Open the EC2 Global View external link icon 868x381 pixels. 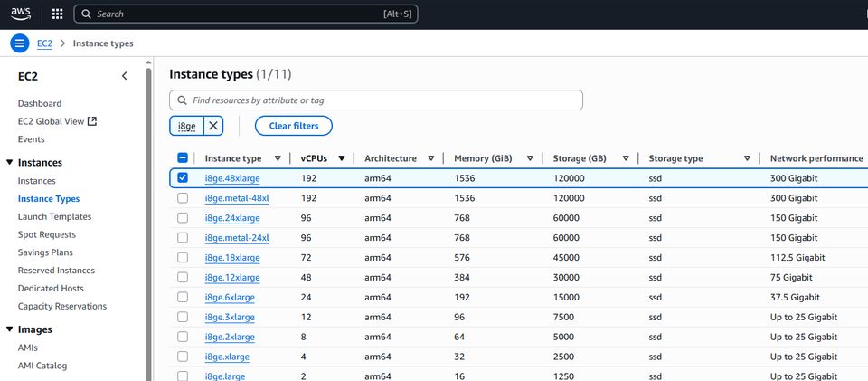tap(91, 121)
